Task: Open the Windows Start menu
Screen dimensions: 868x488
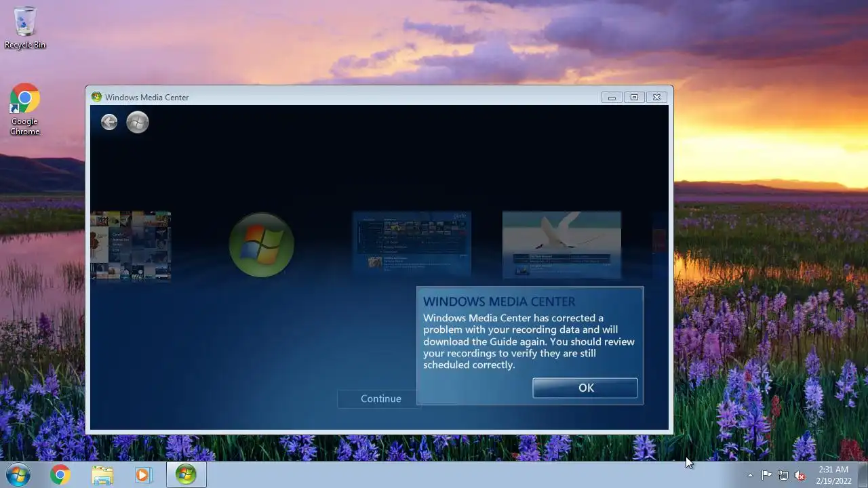Action: pyautogui.click(x=18, y=475)
